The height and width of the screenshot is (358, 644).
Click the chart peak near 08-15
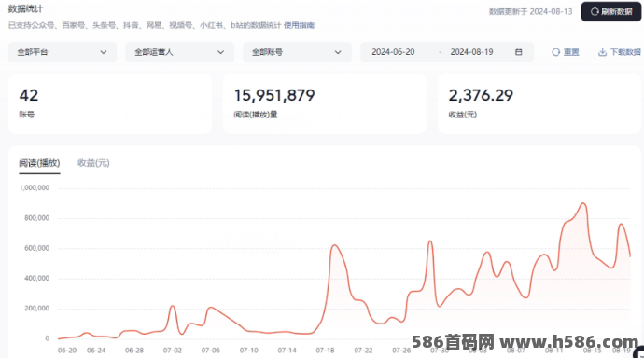(x=583, y=203)
